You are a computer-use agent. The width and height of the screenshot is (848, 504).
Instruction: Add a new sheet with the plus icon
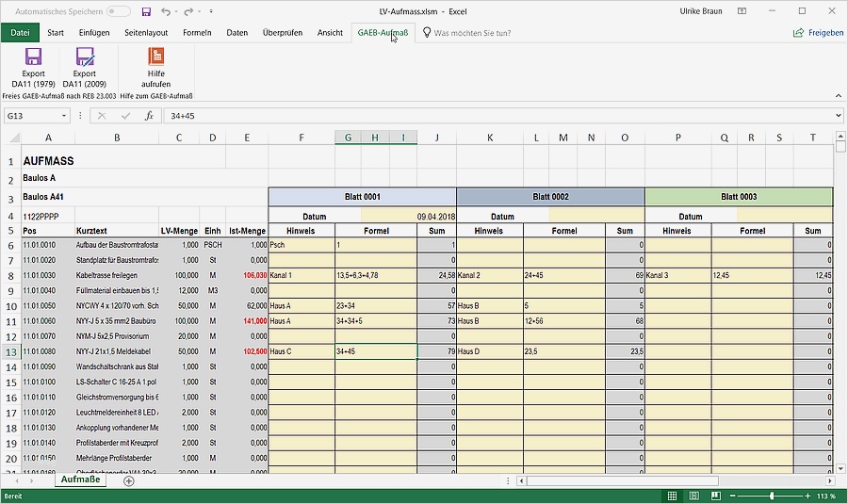[129, 480]
